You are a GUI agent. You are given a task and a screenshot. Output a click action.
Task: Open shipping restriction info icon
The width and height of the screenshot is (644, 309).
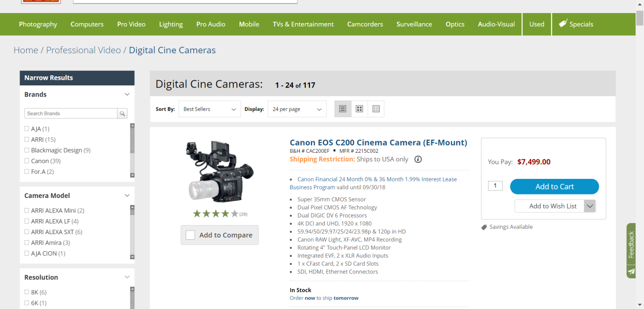tap(418, 159)
